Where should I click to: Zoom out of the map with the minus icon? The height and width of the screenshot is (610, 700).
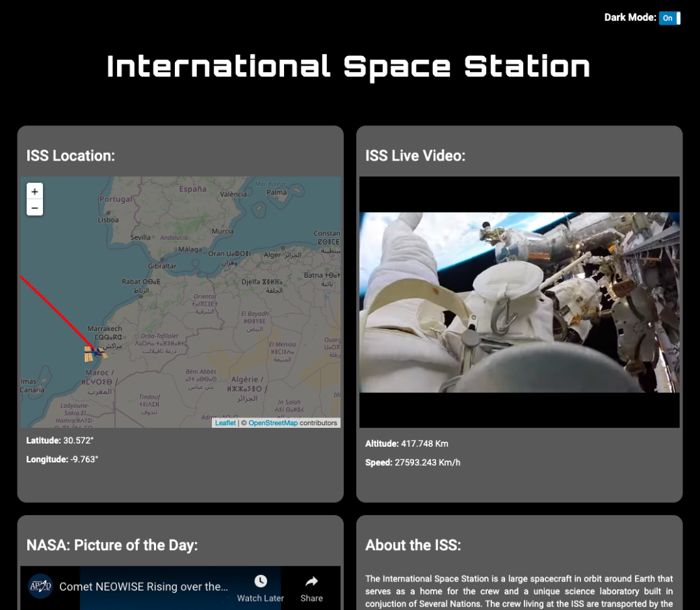pos(34,207)
